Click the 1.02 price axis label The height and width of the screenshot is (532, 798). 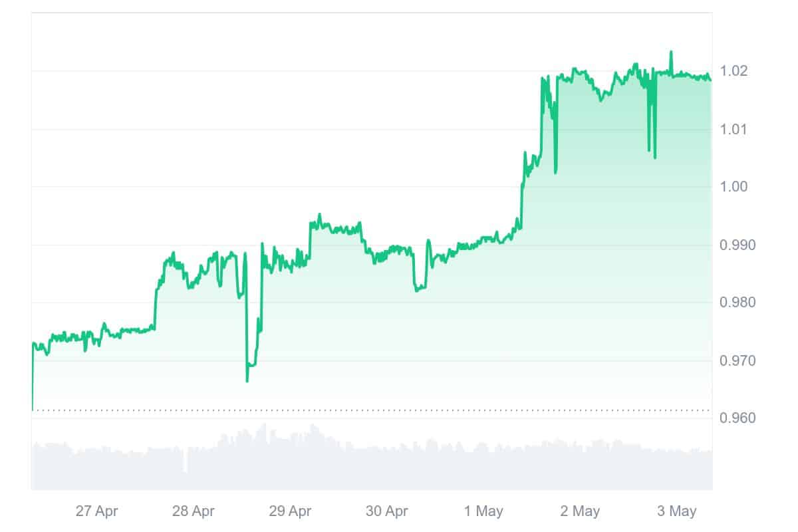(x=735, y=71)
